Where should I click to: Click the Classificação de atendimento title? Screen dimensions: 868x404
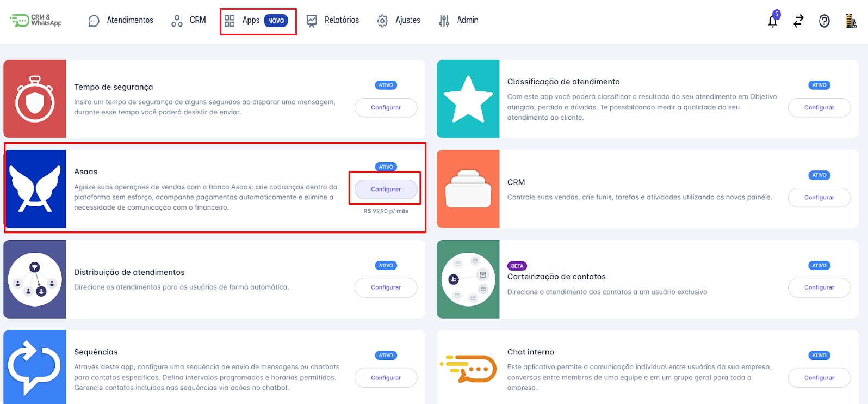coord(563,82)
